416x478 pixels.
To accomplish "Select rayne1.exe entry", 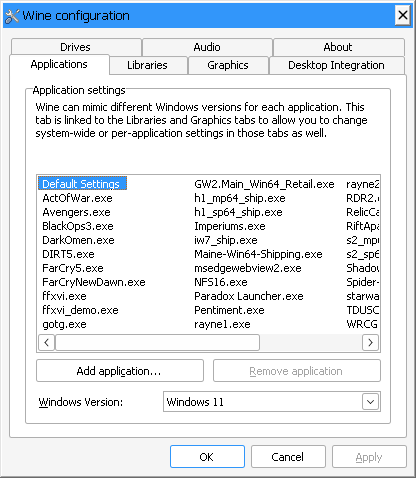I will [222, 324].
